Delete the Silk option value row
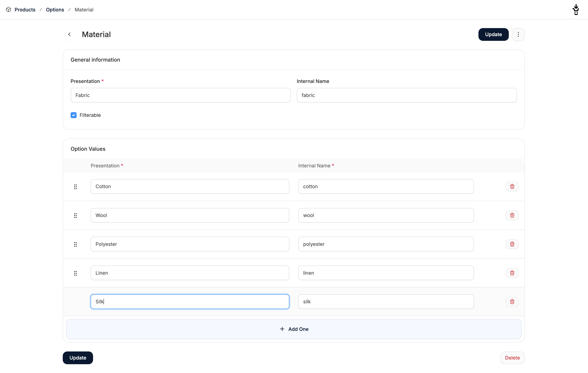The image size is (588, 373). tap(512, 302)
